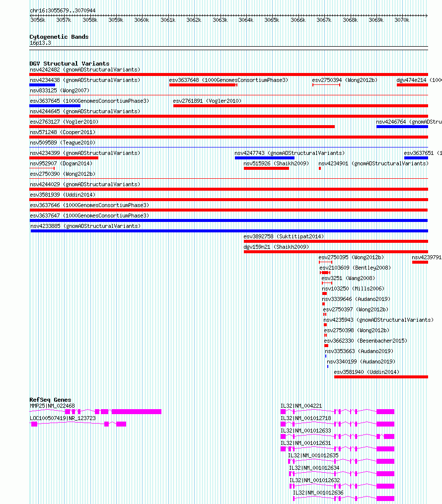The image size is (442, 504).
Task: Open nsv3339646 Audano2019 variant label
Action: pos(356,299)
